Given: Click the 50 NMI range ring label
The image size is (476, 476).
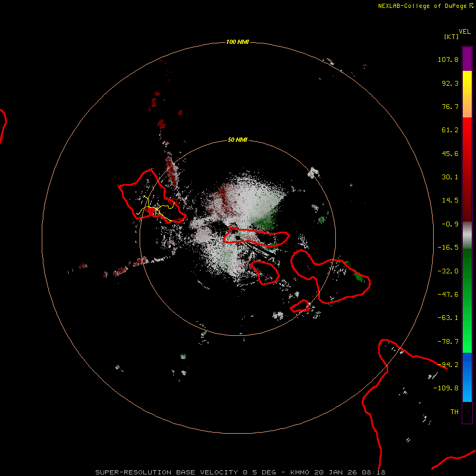Looking at the screenshot, I should (237, 140).
